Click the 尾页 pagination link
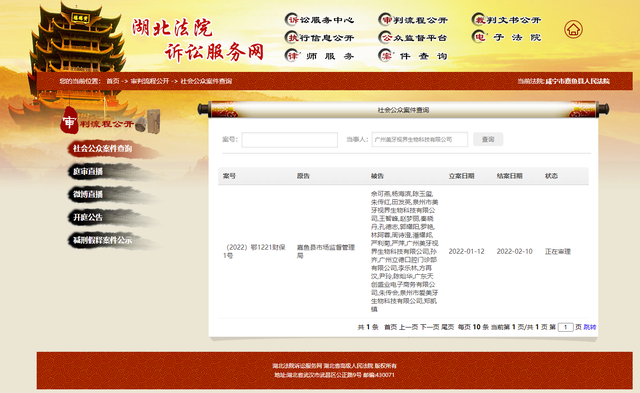 point(447,327)
